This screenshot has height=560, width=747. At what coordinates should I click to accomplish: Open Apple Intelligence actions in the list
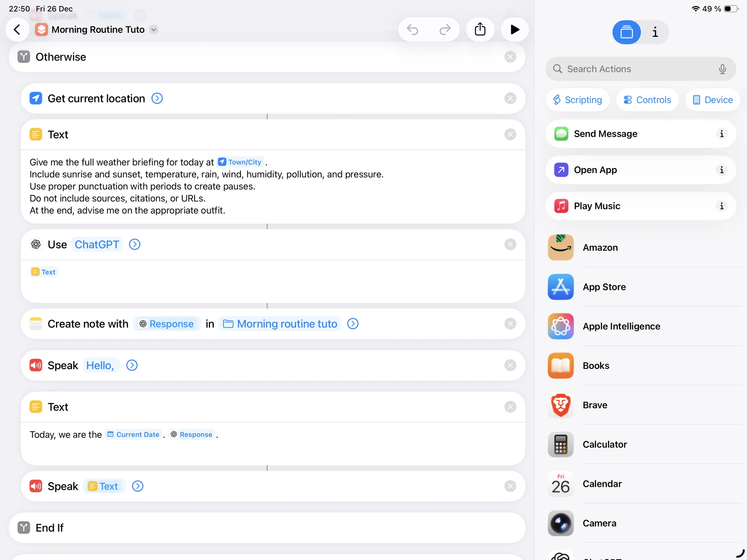click(621, 326)
